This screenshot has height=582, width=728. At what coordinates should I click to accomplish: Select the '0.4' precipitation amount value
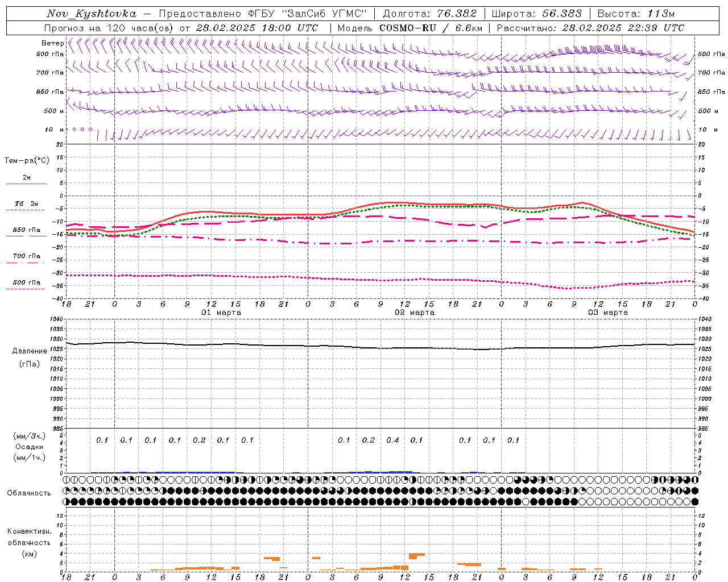[x=392, y=440]
